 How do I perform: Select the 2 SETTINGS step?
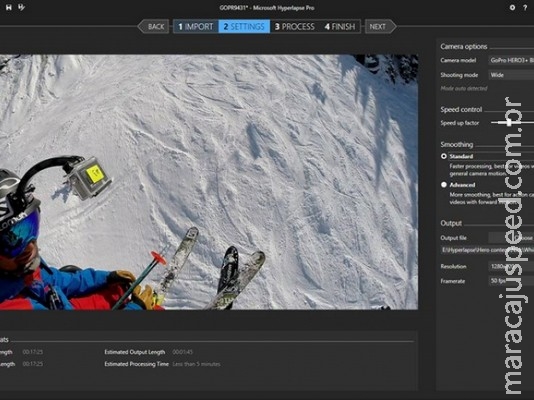[x=244, y=27]
